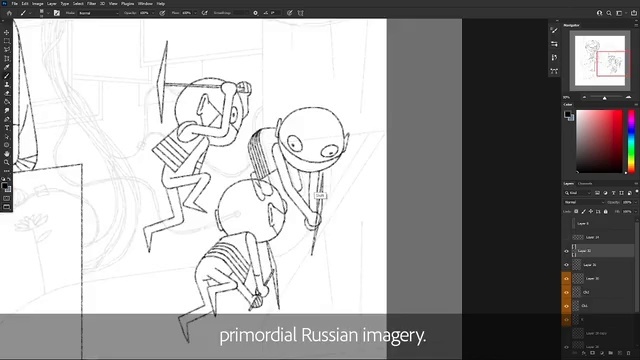640x360 pixels.
Task: Select the Layer 8 row
Action: [x=599, y=223]
